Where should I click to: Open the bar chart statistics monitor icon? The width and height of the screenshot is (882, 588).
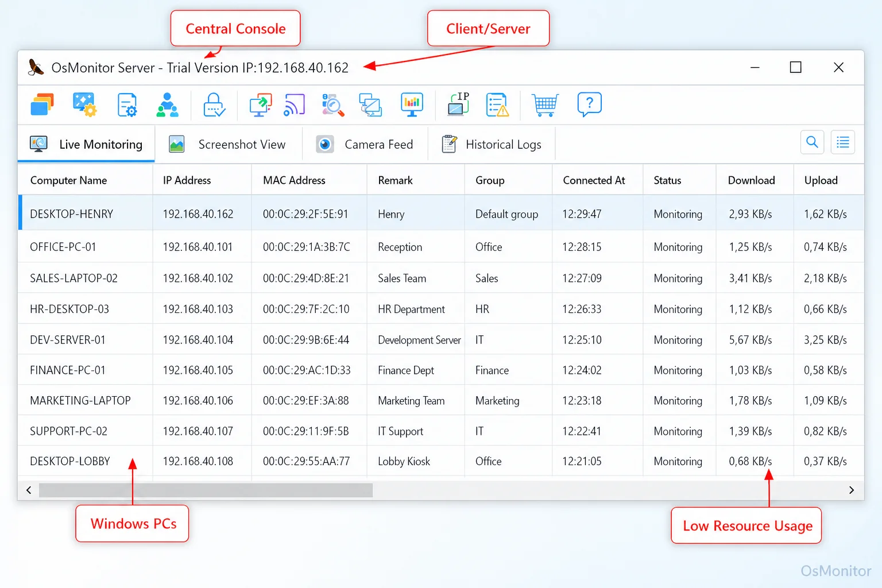(x=412, y=105)
